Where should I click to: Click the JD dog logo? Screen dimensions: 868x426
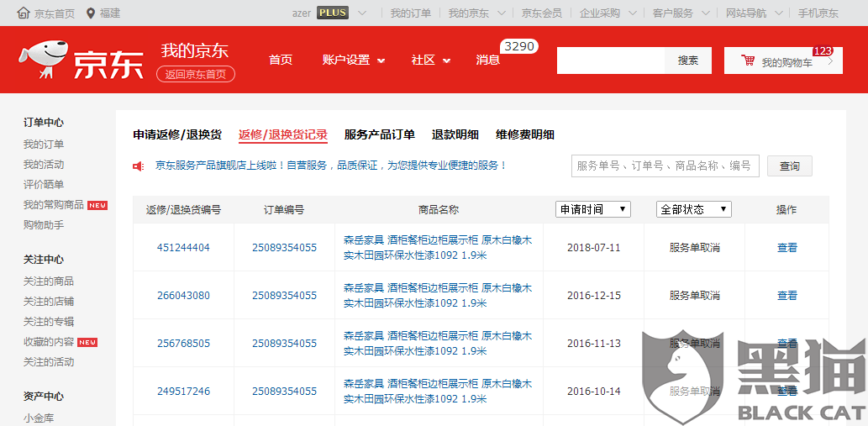(x=45, y=60)
